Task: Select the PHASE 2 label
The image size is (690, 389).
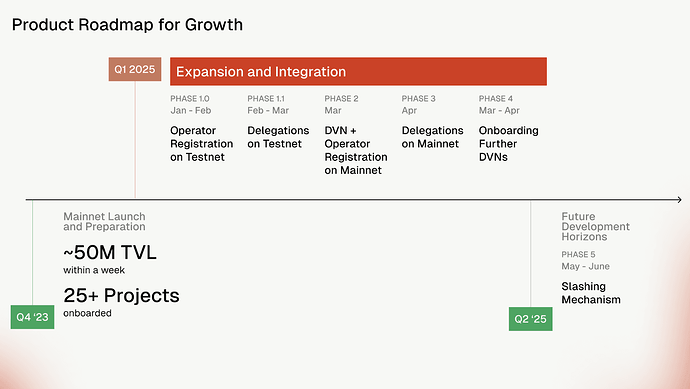Action: pyautogui.click(x=341, y=99)
